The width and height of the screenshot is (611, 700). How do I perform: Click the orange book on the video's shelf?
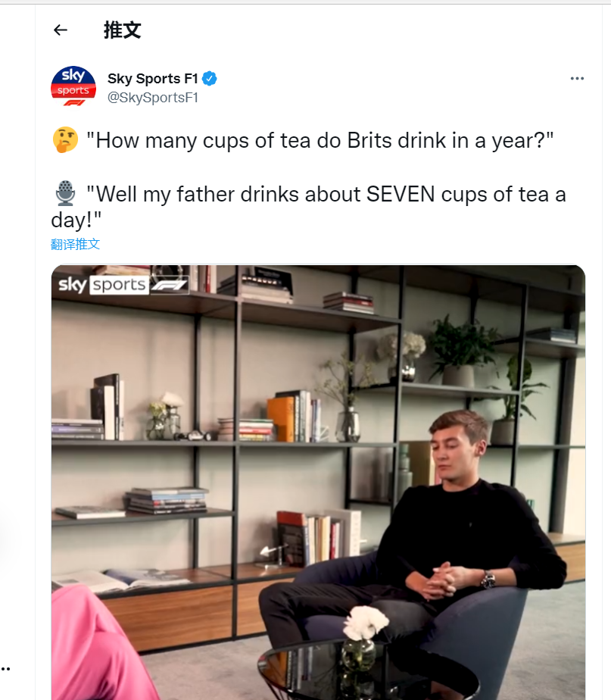click(280, 419)
